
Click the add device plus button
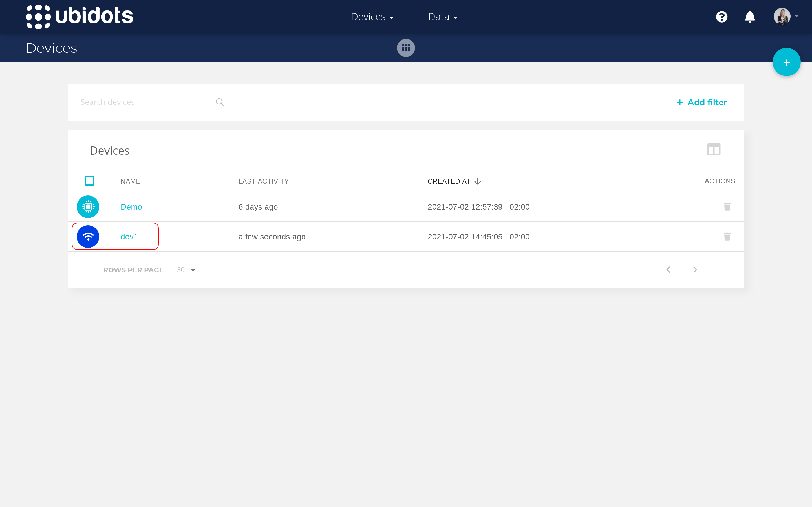click(x=786, y=62)
